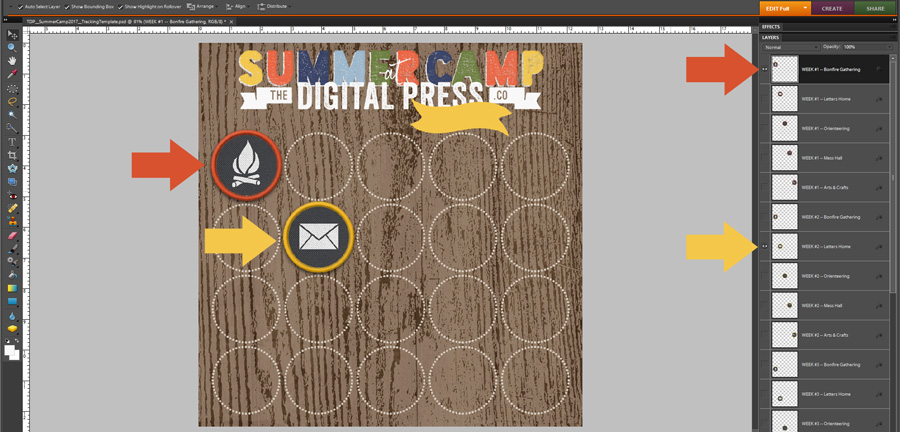Select the WEEK #2 Arts & Crafts layer
The height and width of the screenshot is (432, 900).
[x=824, y=335]
